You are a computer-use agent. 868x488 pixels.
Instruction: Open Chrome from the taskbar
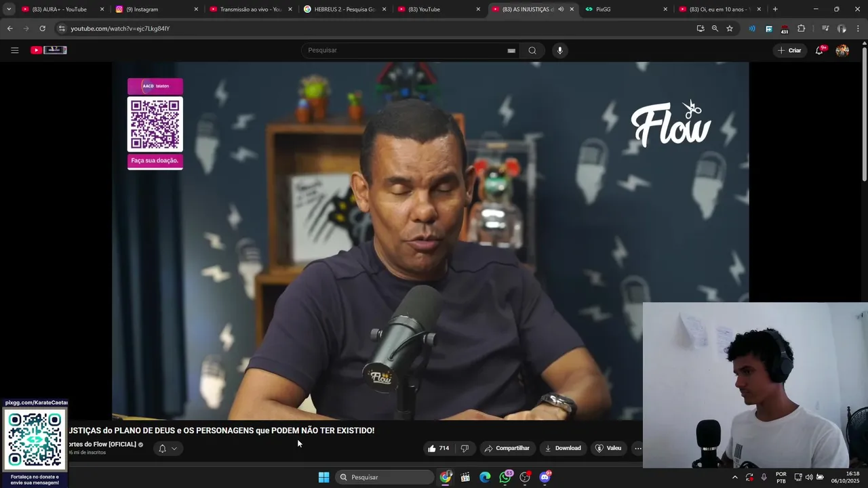tap(446, 477)
